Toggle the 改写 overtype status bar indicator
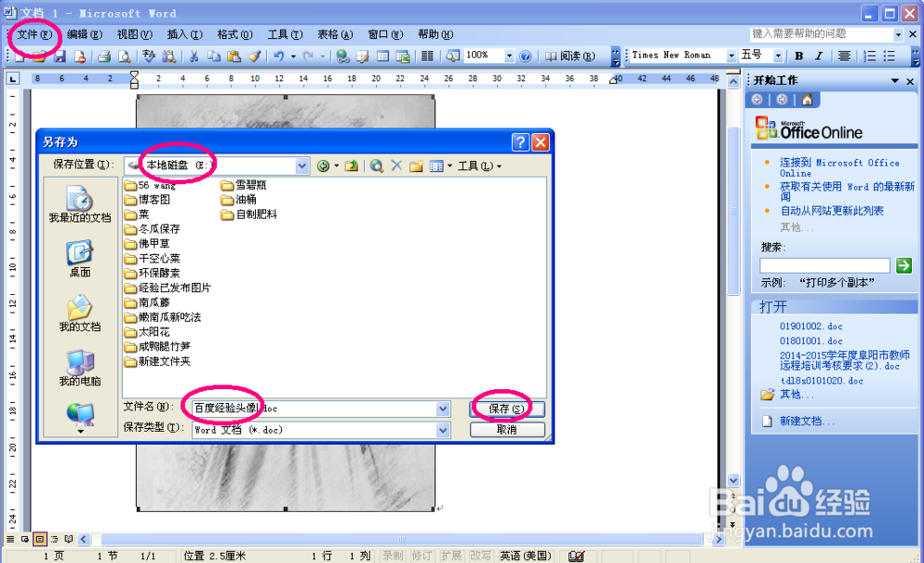Viewport: 924px width, 563px height. (480, 556)
